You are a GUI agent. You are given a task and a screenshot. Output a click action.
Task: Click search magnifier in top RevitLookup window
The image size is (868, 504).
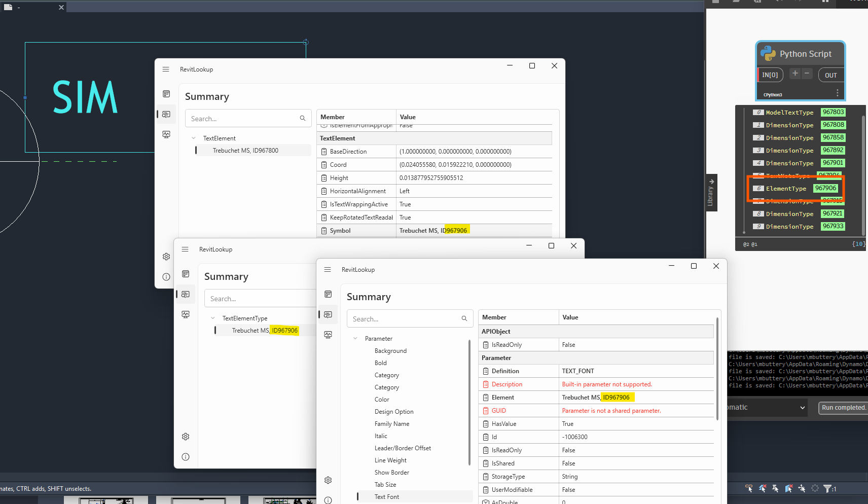pyautogui.click(x=302, y=119)
